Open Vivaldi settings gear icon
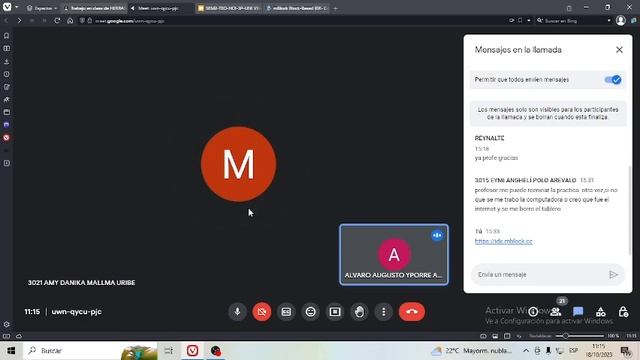Viewport: 640px width, 360px height. 7,324
